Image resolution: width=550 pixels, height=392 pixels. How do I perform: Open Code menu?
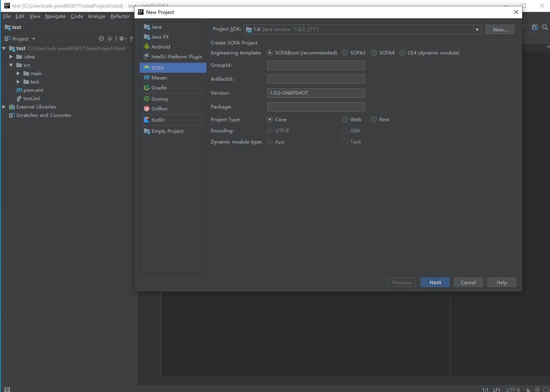click(x=77, y=16)
